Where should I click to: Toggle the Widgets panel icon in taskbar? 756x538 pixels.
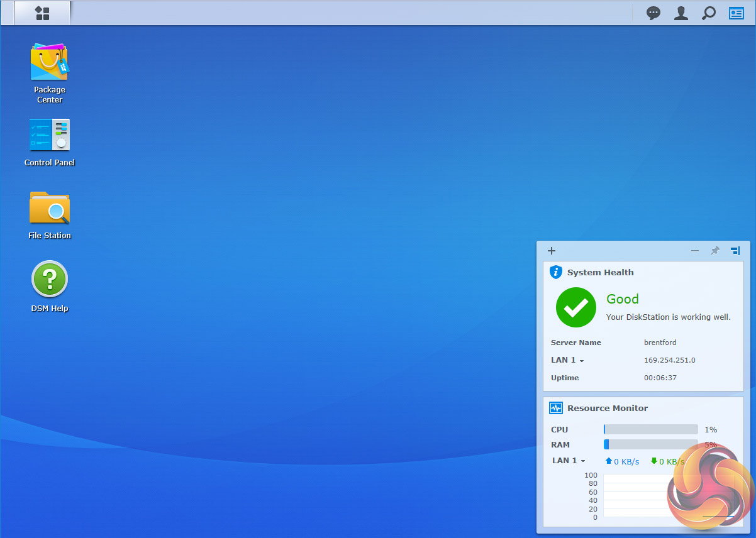[737, 13]
